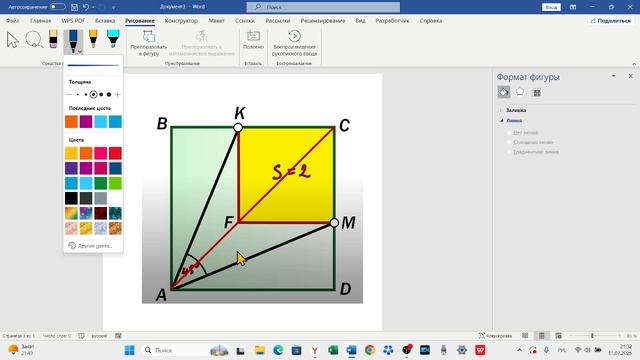The width and height of the screenshot is (640, 360).
Task: Open Google Chrome from the taskbar
Action: click(x=370, y=350)
